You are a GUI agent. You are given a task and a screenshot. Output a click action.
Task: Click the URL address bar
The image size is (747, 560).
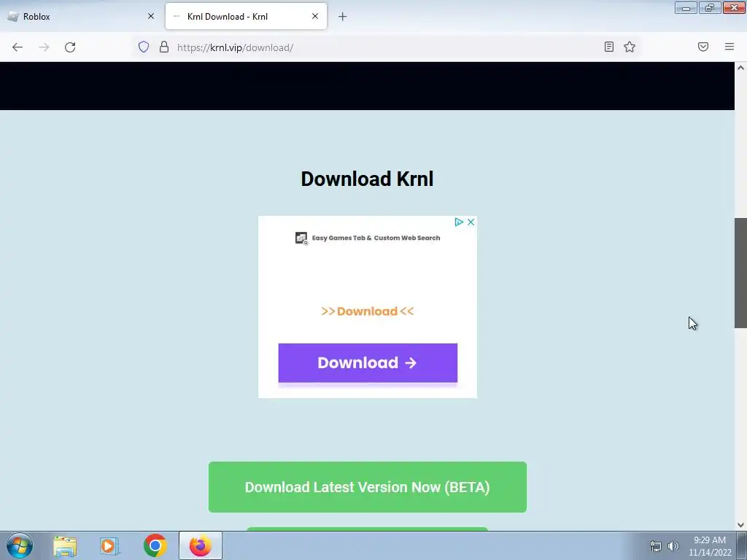point(386,47)
